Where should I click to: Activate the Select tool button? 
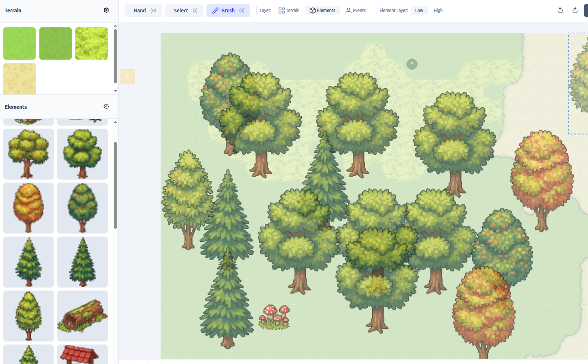(x=184, y=10)
